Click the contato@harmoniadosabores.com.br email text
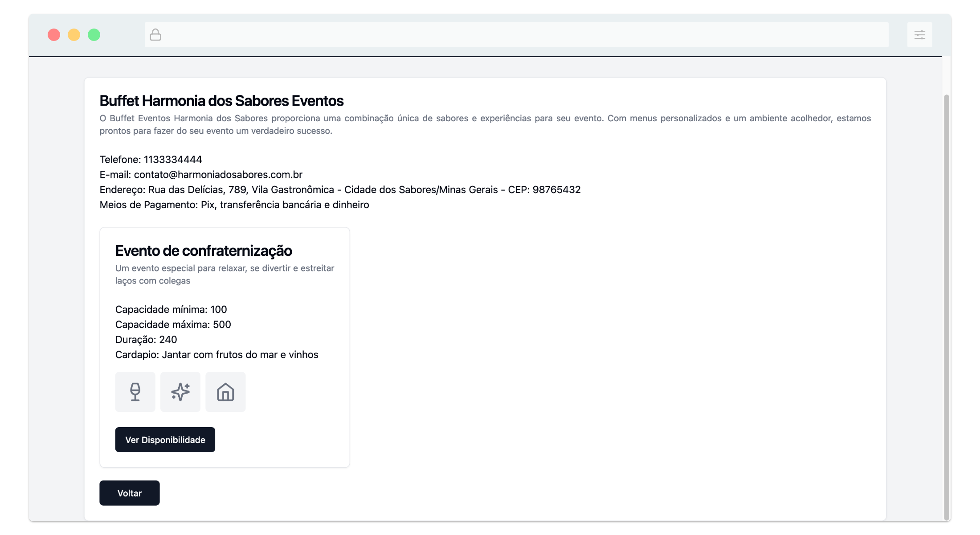980x535 pixels. (218, 174)
